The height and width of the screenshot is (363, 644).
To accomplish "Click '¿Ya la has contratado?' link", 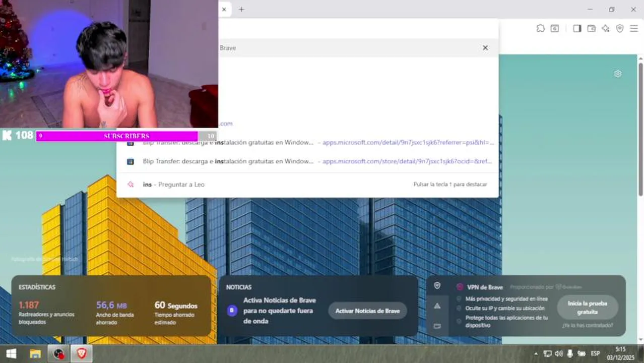I will click(588, 326).
